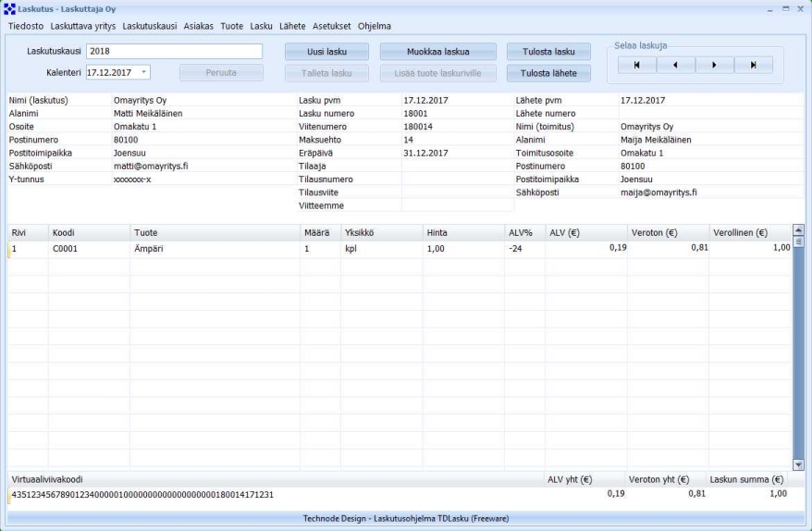The image size is (812, 531).
Task: Open the Lähete menu
Action: [x=292, y=26]
